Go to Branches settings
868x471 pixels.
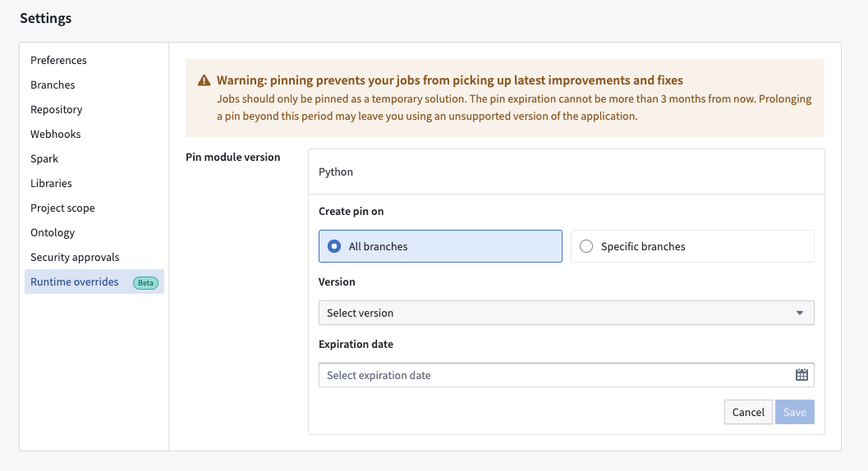[x=53, y=85]
